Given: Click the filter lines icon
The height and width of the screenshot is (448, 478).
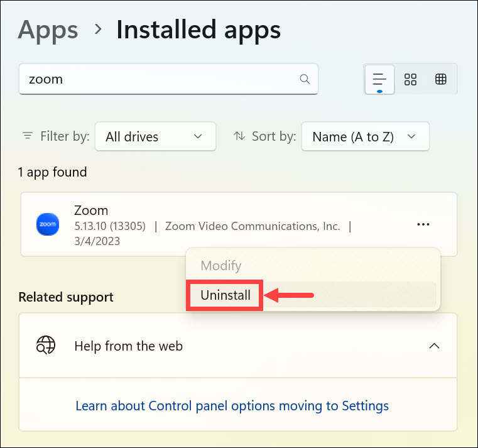Looking at the screenshot, I should [x=28, y=136].
